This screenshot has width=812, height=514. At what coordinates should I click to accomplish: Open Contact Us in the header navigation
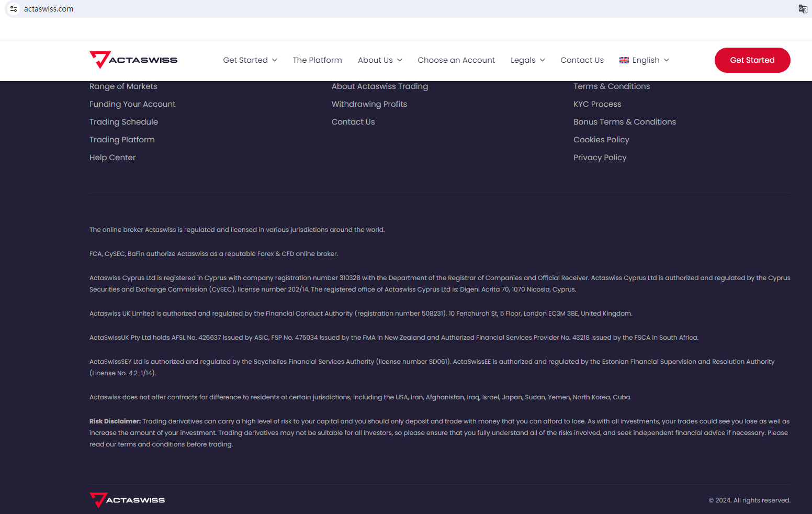(582, 60)
